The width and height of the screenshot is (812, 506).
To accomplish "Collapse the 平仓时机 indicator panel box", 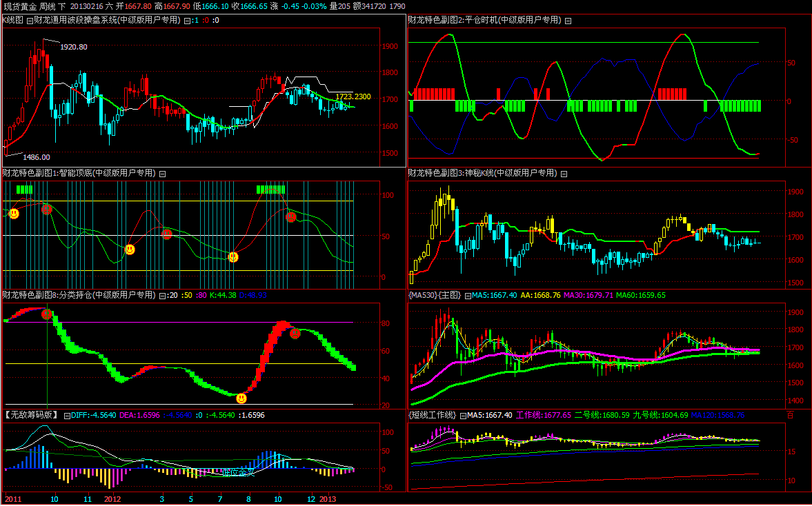I will [x=568, y=21].
